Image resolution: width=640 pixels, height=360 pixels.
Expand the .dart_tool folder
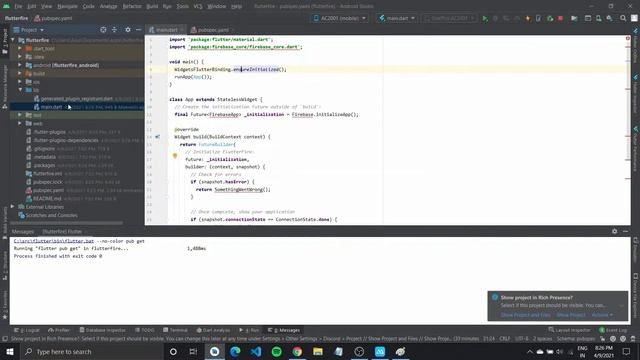(x=20, y=48)
